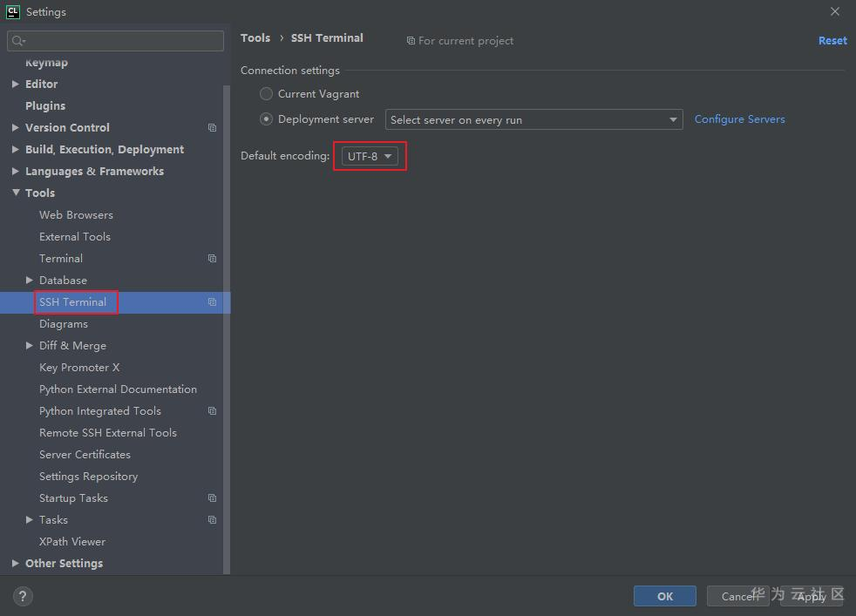Screen dimensions: 856x616
Task: Open the deployment server selection dropdown
Action: (x=533, y=120)
